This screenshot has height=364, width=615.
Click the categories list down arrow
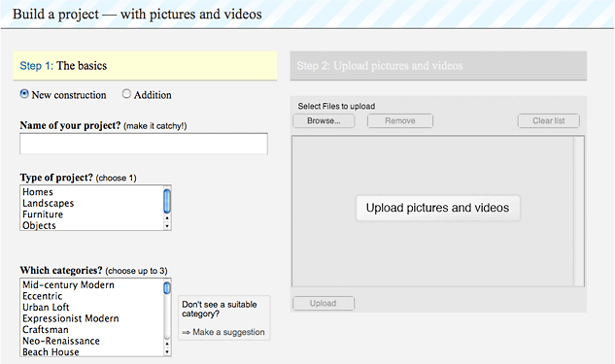[x=167, y=351]
